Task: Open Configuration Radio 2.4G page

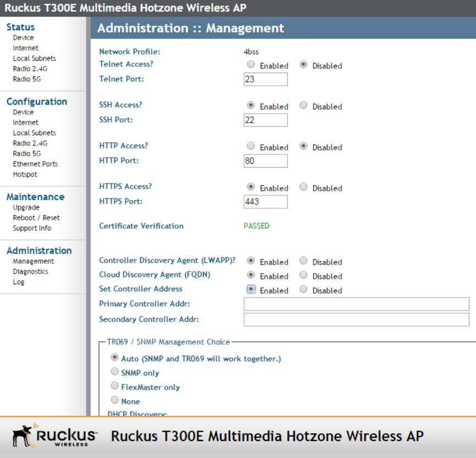Action: click(30, 143)
